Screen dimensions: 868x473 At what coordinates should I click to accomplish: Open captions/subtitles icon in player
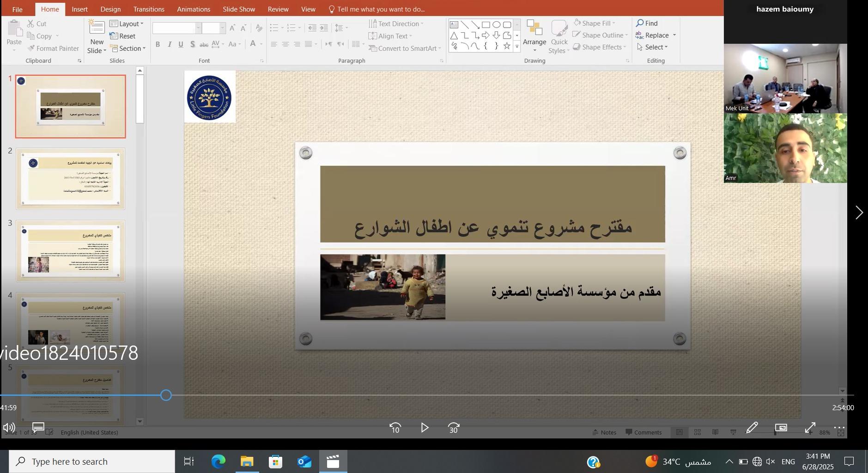coord(38,428)
